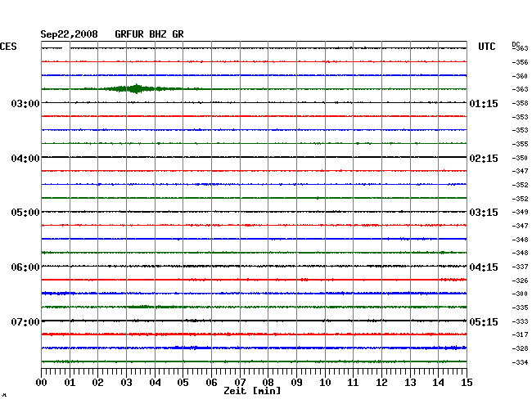532x404 pixels.
Task: Click the 05:00 local time label
Action: point(25,213)
